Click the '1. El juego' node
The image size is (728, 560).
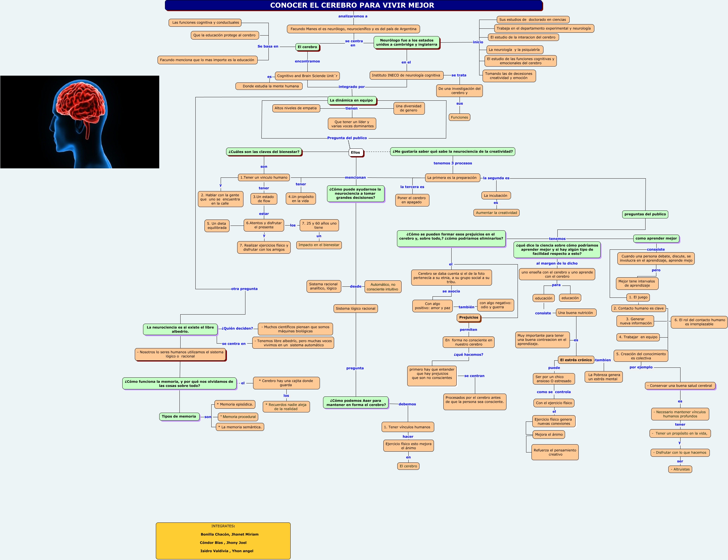[x=638, y=297]
